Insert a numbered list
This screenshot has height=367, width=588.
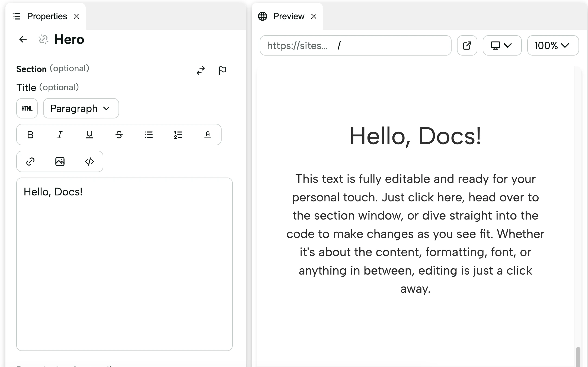[x=178, y=135]
